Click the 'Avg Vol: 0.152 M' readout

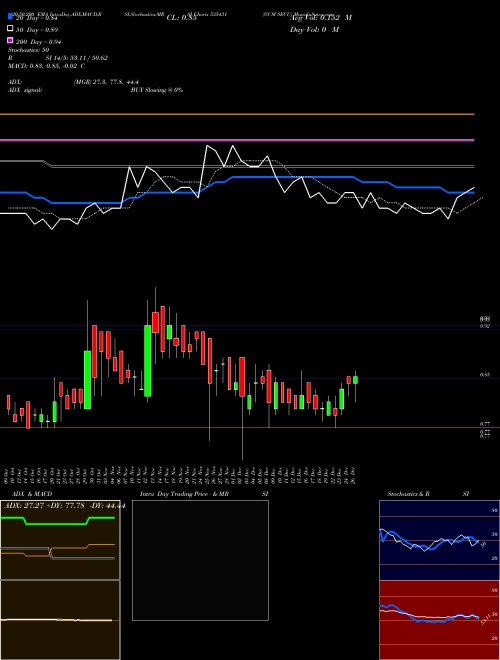[x=321, y=18]
